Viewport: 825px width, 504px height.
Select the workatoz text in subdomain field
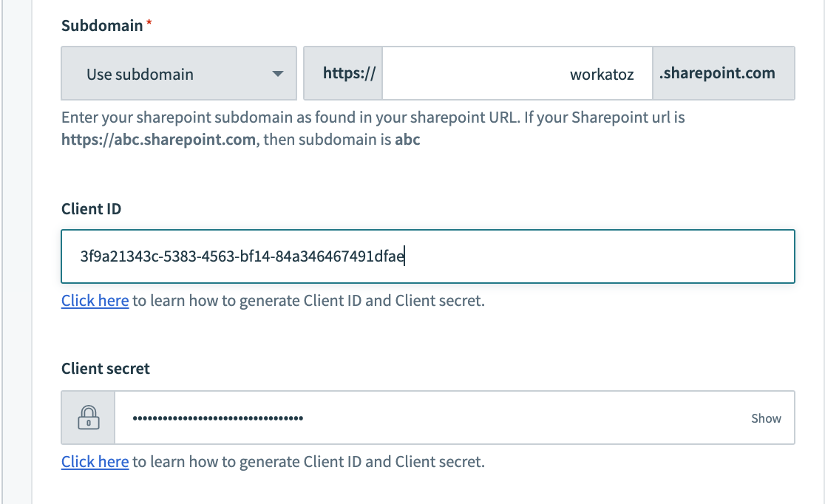point(602,75)
